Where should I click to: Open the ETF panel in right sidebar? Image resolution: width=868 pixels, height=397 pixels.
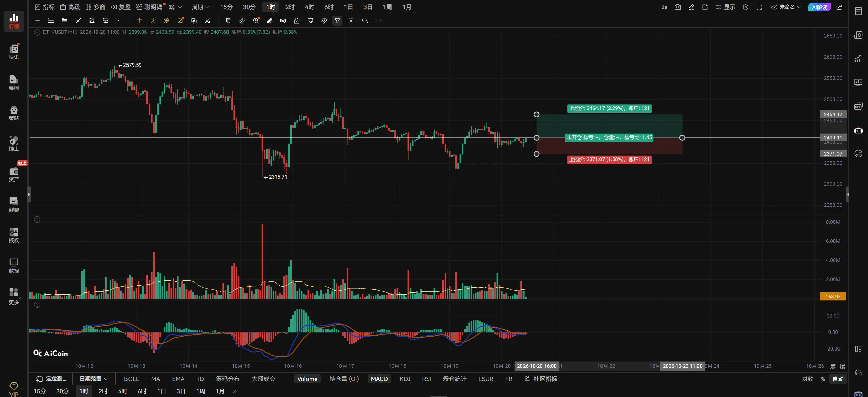tap(858, 107)
